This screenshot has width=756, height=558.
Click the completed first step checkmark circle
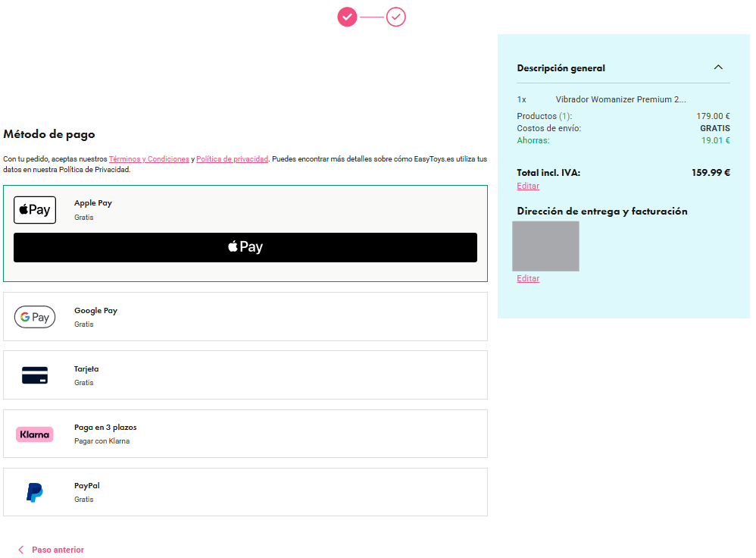347,17
